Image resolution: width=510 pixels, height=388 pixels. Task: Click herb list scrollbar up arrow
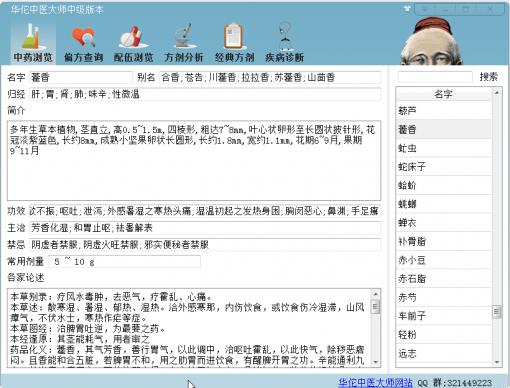pos(497,92)
